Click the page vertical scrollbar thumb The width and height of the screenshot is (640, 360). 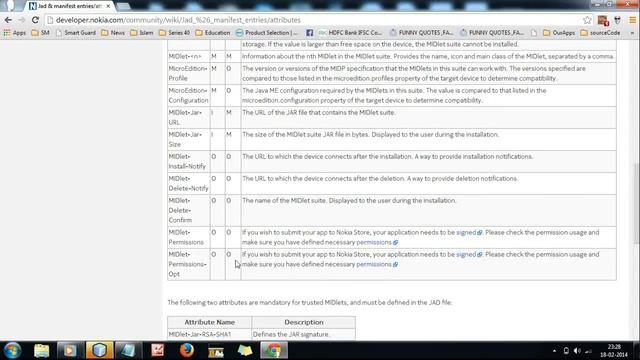(x=637, y=203)
